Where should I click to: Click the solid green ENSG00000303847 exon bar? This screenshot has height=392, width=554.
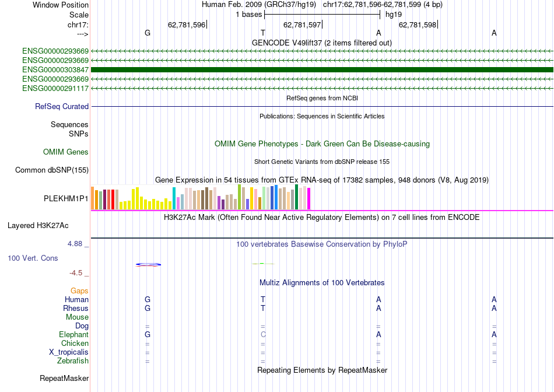322,69
